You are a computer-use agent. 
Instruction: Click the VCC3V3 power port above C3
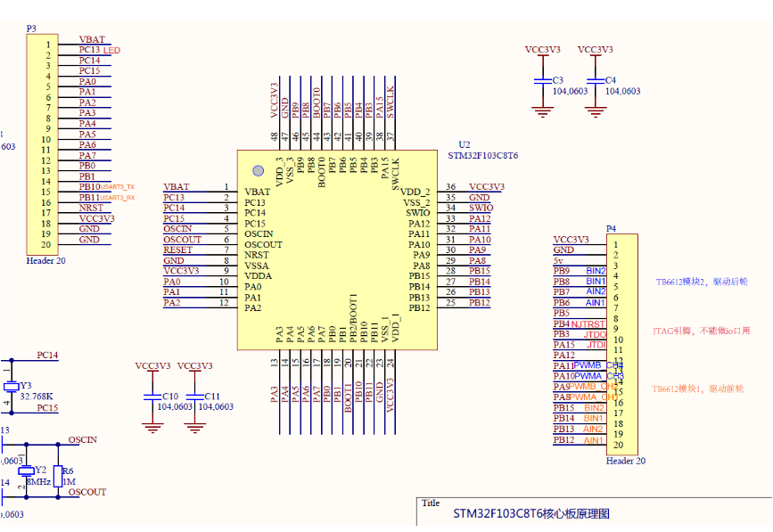point(543,50)
